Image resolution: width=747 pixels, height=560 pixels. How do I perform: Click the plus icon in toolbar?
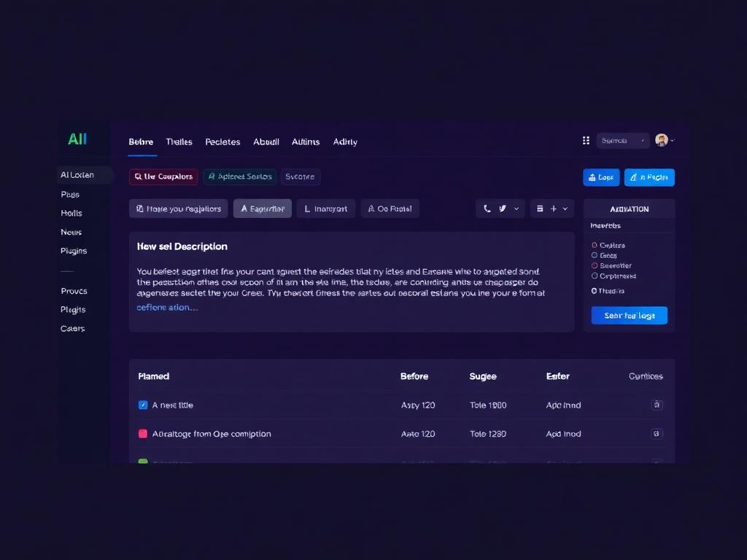tap(554, 209)
